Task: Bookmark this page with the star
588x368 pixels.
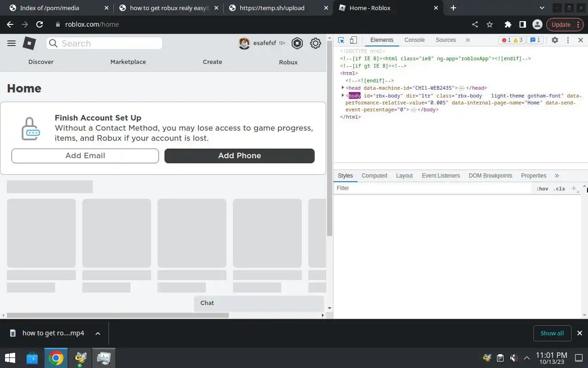Action: pos(490,24)
